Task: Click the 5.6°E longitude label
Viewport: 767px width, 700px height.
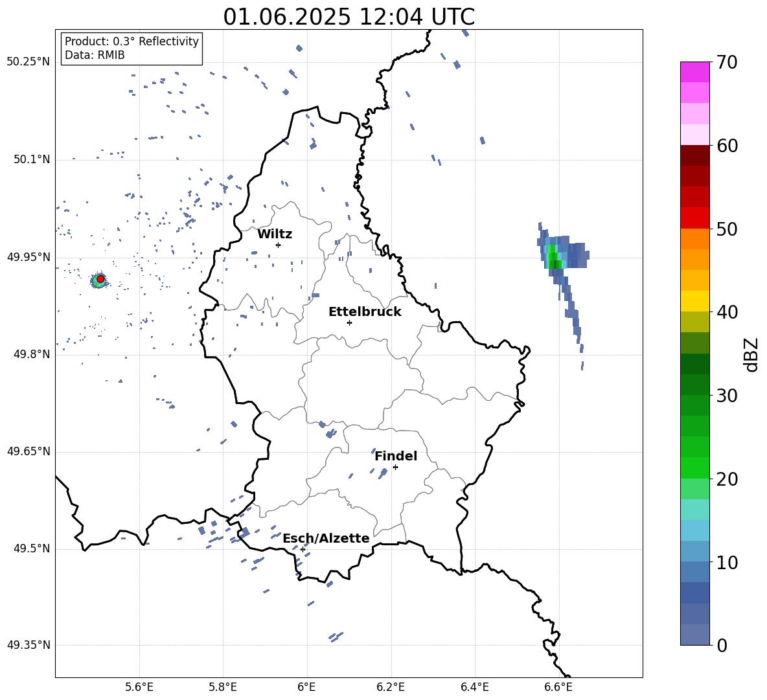Action: click(139, 687)
